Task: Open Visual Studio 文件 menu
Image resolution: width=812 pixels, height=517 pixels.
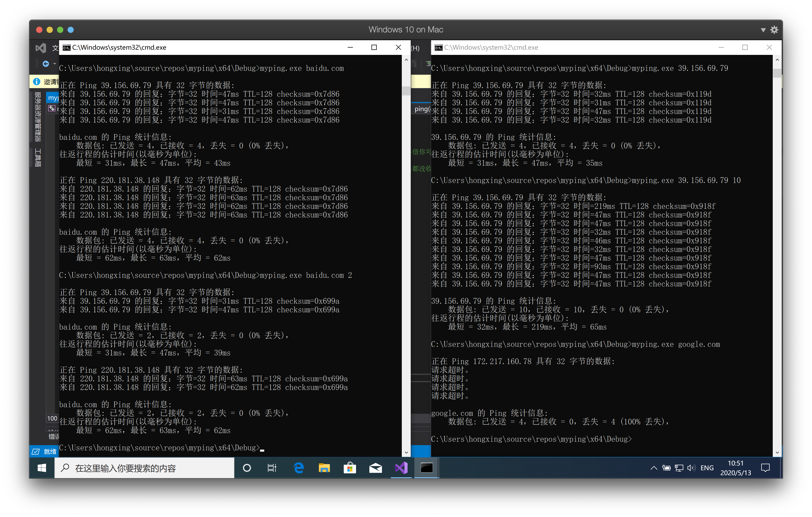Action: pyautogui.click(x=55, y=48)
